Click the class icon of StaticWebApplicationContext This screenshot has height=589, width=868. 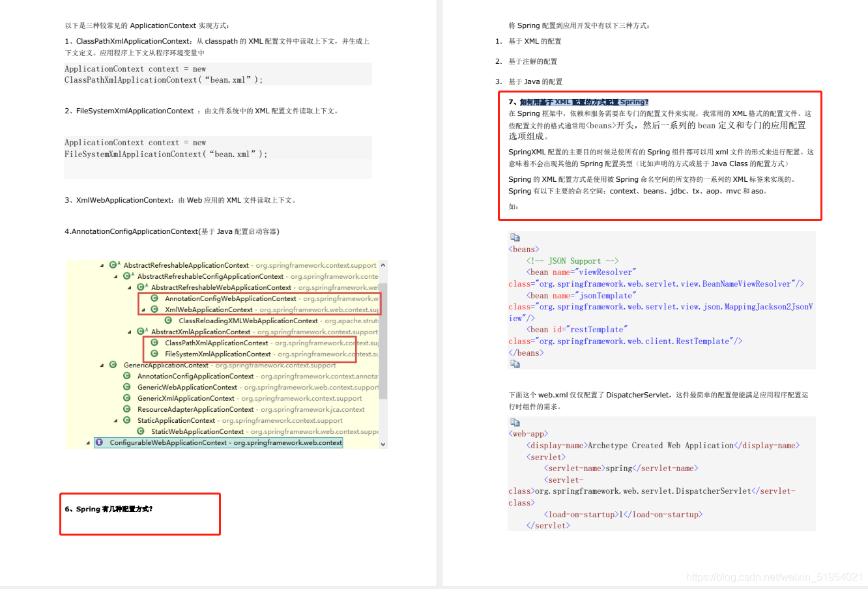pyautogui.click(x=141, y=431)
